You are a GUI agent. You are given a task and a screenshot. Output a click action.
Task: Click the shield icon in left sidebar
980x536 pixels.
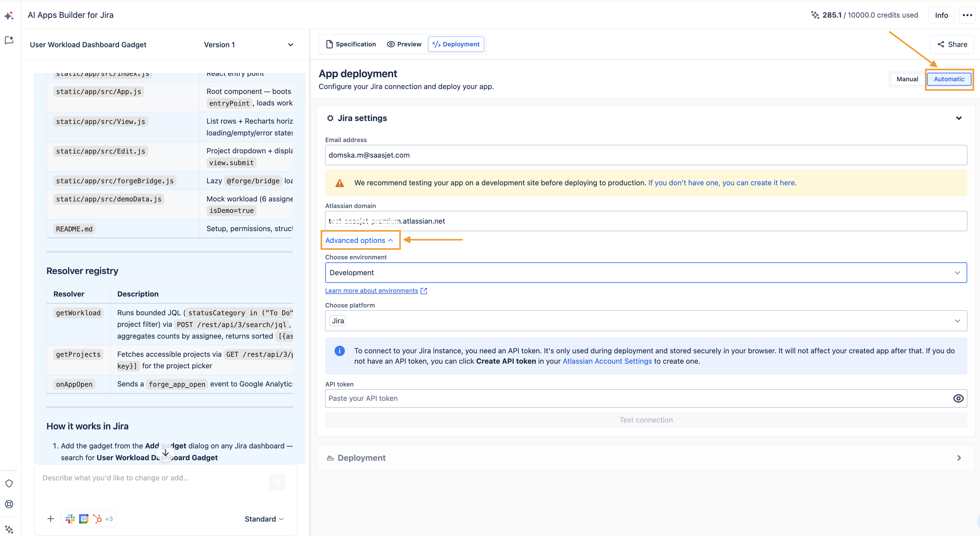tap(9, 483)
